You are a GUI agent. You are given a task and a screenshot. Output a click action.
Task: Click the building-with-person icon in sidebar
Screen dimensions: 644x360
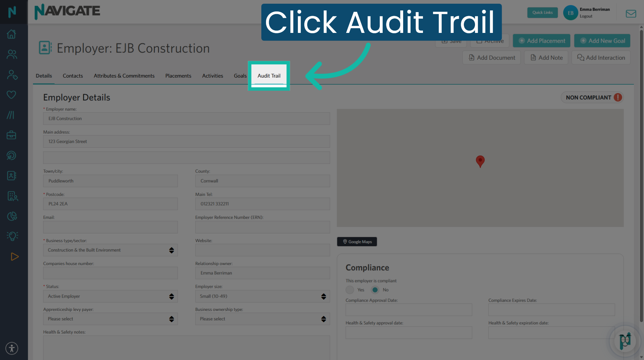tap(12, 196)
